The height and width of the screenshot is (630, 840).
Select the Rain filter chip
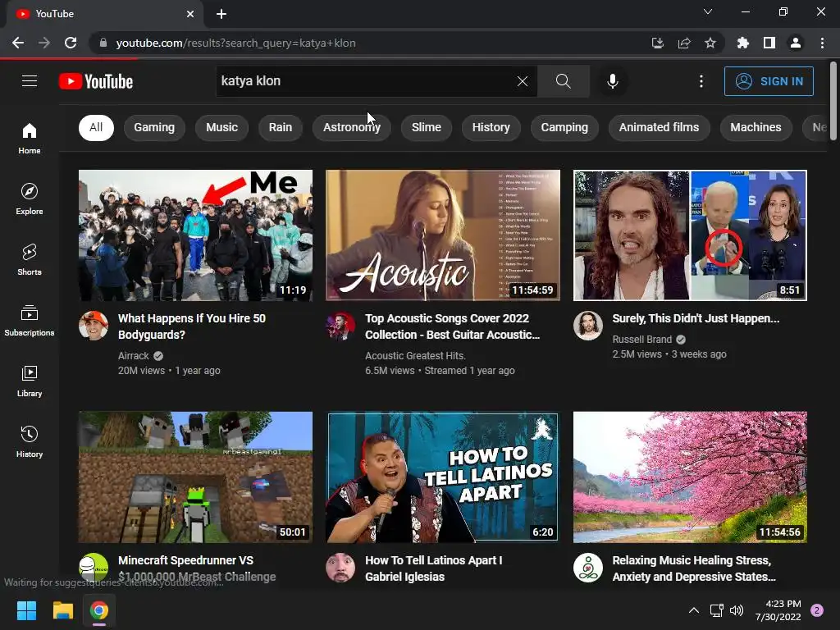pyautogui.click(x=281, y=127)
